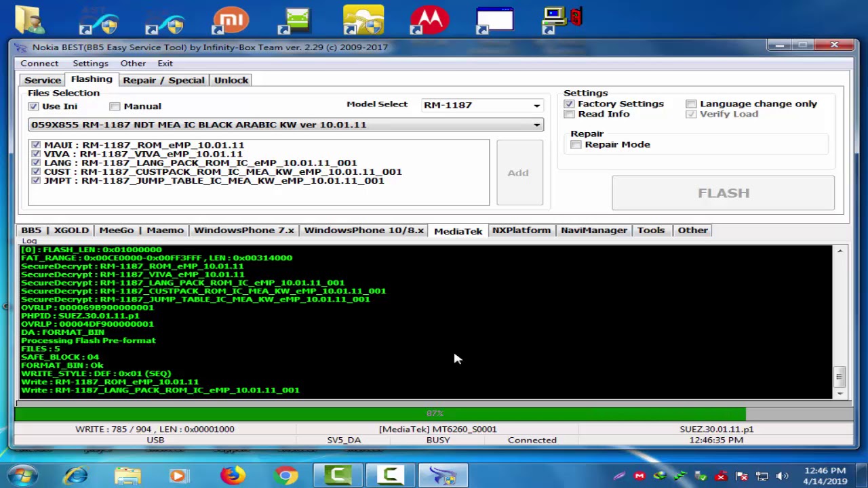868x488 pixels.
Task: Toggle the Factory Settings checkbox
Action: (569, 104)
